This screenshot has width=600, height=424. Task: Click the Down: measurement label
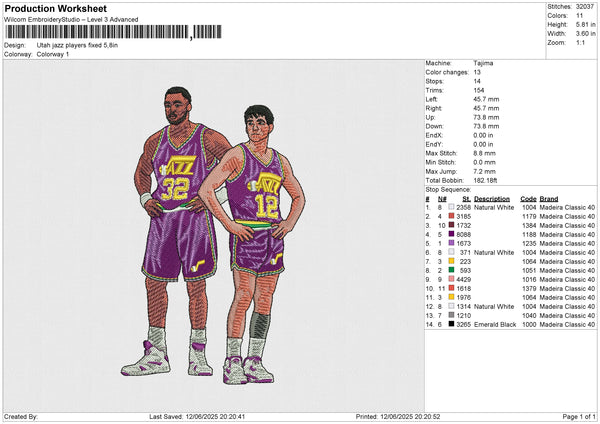[434, 126]
